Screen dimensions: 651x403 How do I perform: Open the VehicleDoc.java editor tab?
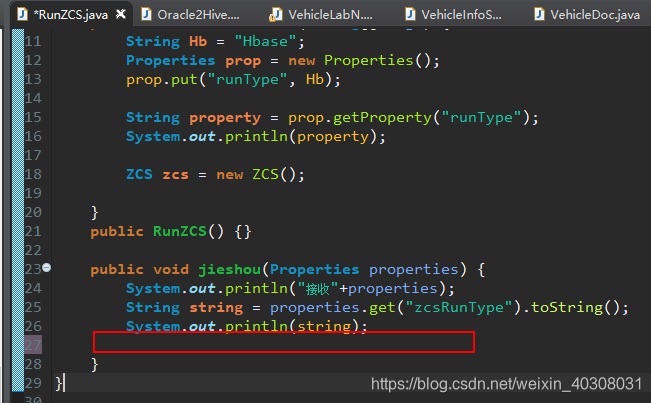(x=595, y=15)
